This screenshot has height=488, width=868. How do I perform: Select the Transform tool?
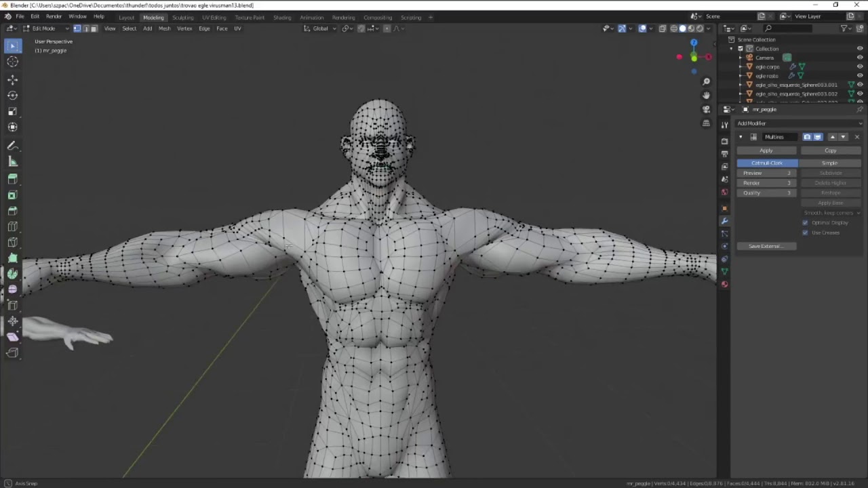tap(12, 127)
